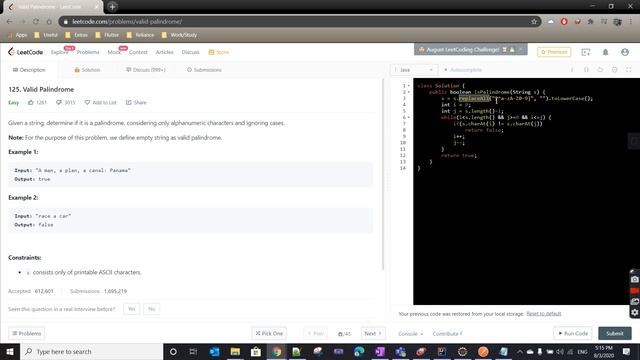640x360 pixels.
Task: Click the recorder settings gear overlay icon
Action: [x=634, y=312]
